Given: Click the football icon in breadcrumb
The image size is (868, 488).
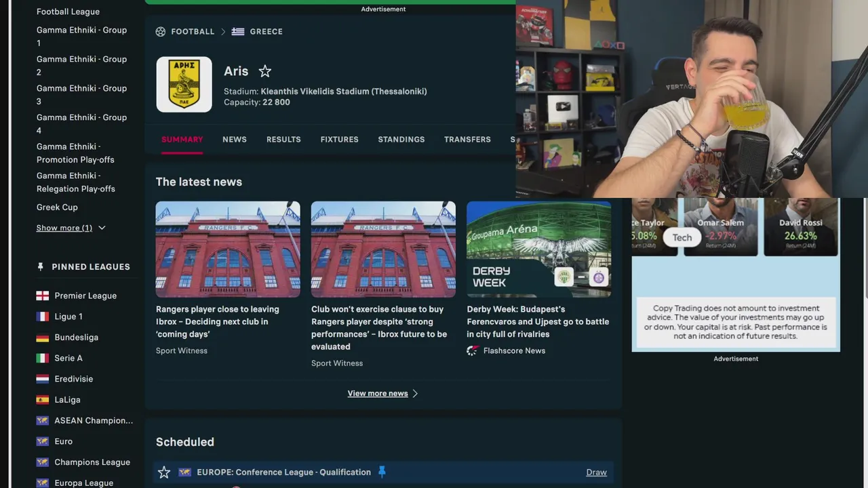Looking at the screenshot, I should click(x=161, y=31).
